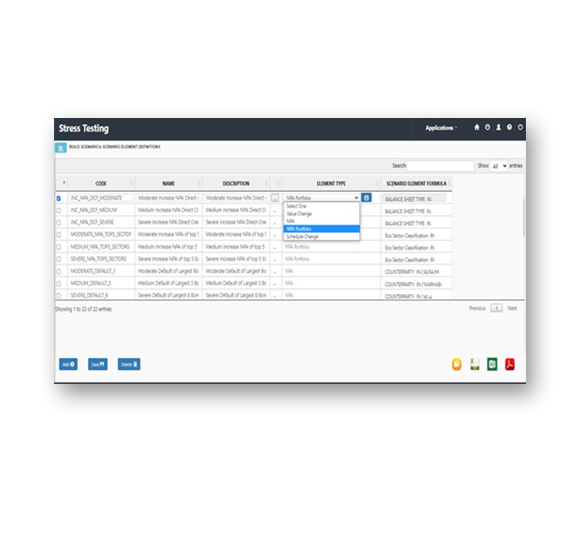This screenshot has height=535, width=579.
Task: Click the CSV export file icon
Action: point(474,364)
